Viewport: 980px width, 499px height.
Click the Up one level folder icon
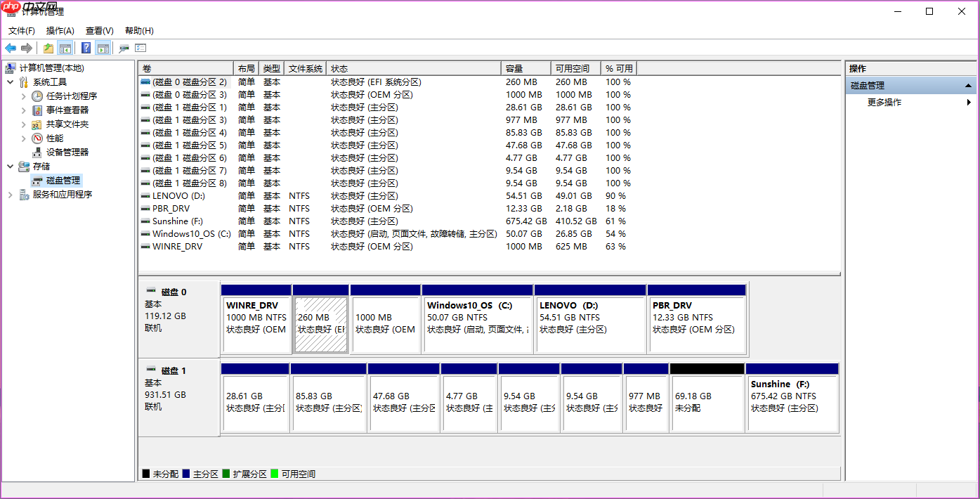pos(48,48)
